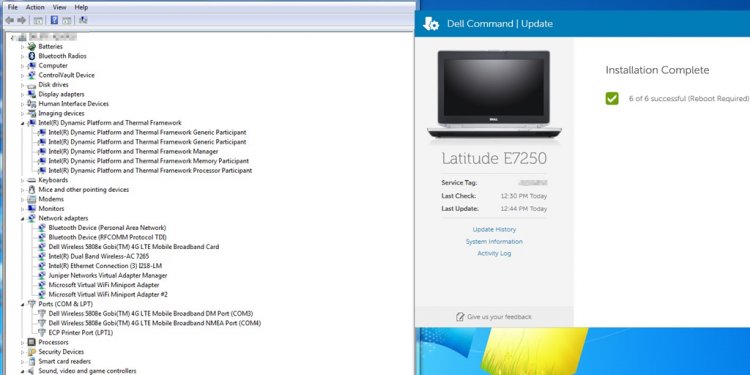
Task: Select the Mobile Broadband NMEA Port (COM4) entry
Action: pyautogui.click(x=154, y=323)
